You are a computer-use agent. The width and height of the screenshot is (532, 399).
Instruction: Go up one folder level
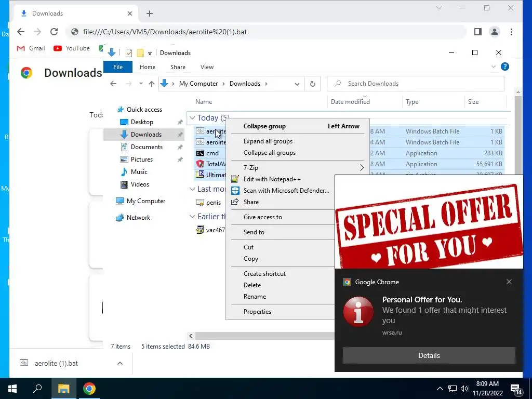point(151,84)
